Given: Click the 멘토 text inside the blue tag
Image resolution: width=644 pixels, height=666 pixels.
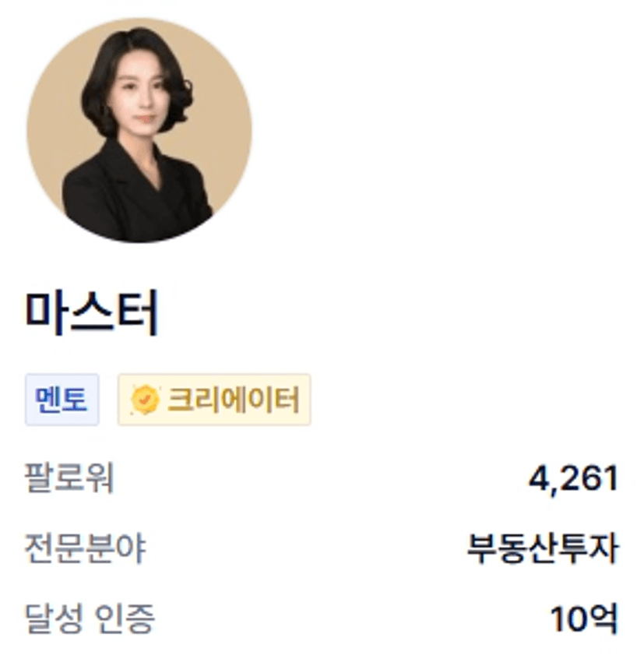Looking at the screenshot, I should click(x=62, y=400).
